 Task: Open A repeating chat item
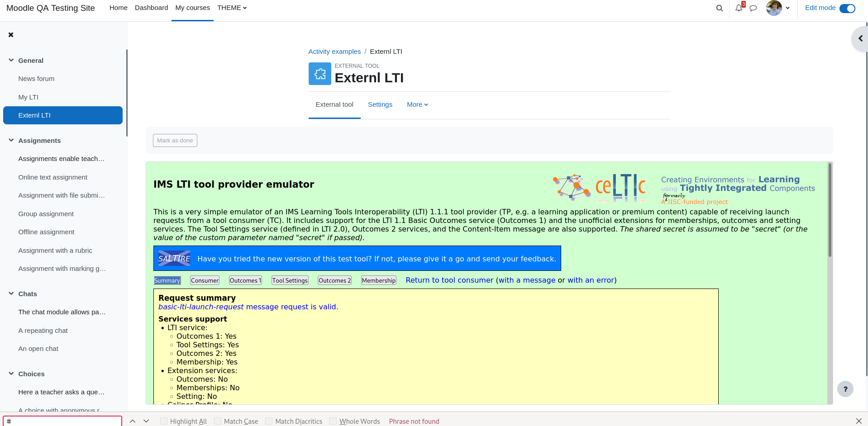[43, 331]
